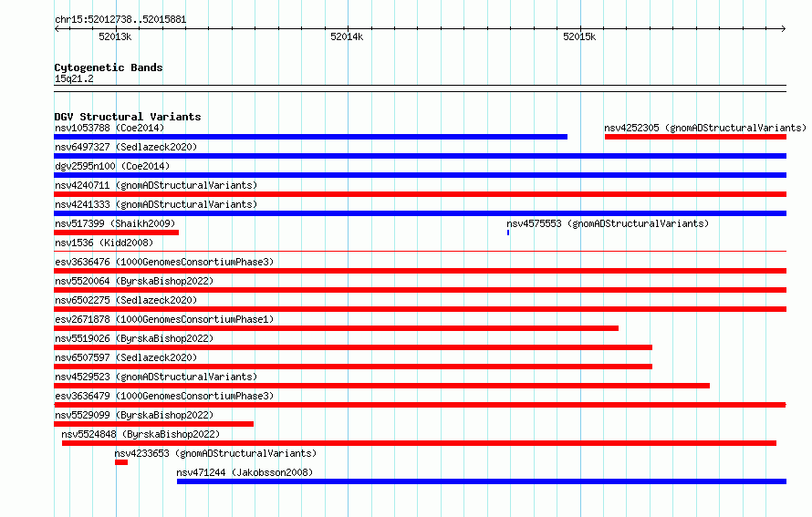Click the red bar under esv3636479
The image size is (812, 517).
click(420, 405)
